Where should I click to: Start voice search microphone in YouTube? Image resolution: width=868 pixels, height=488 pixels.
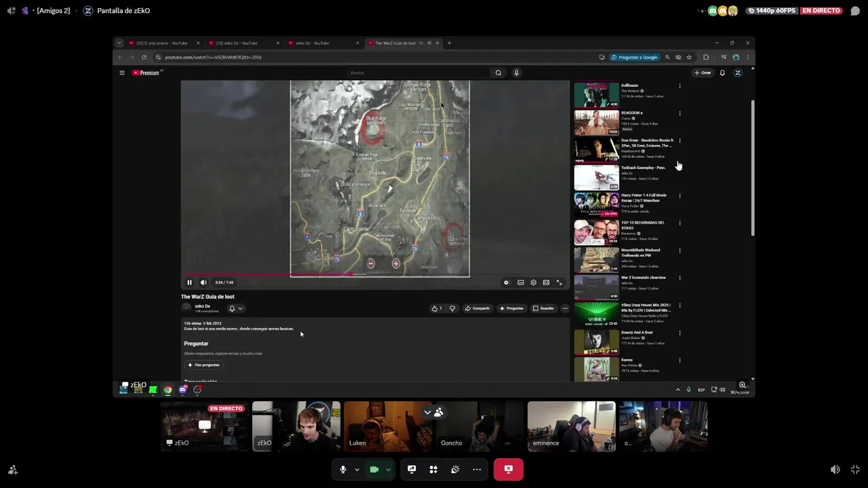[x=516, y=73]
